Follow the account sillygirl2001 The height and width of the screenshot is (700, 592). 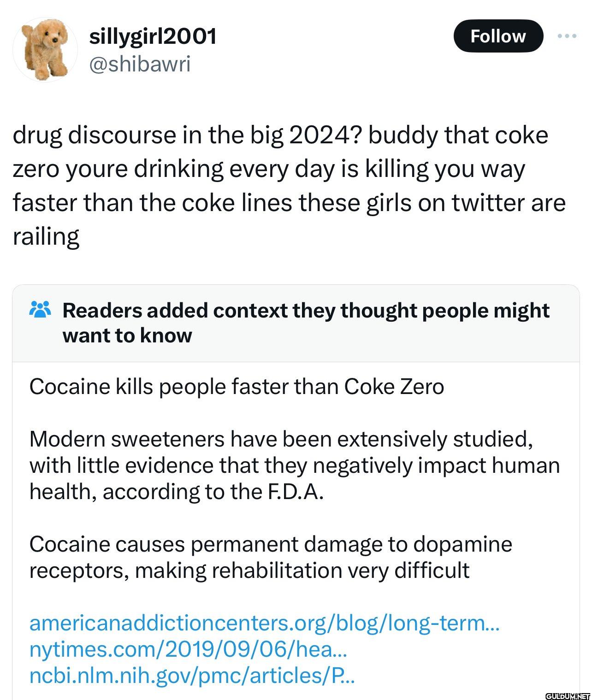[498, 36]
